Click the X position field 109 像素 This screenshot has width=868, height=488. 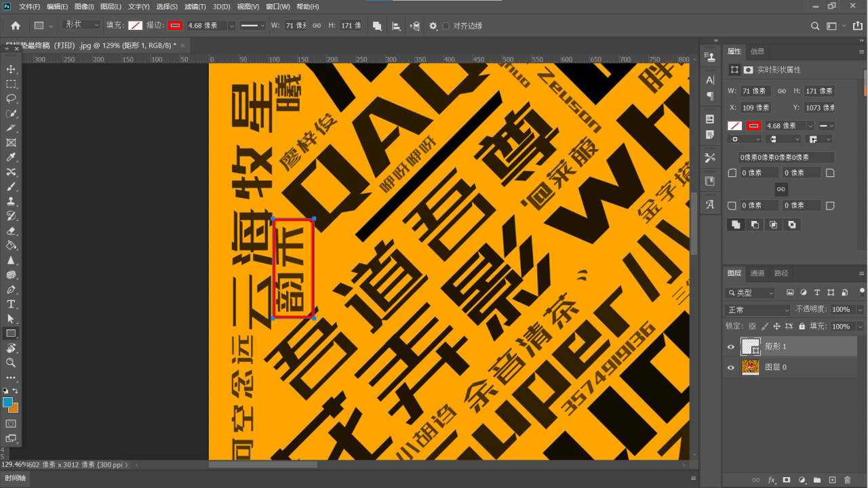point(755,107)
